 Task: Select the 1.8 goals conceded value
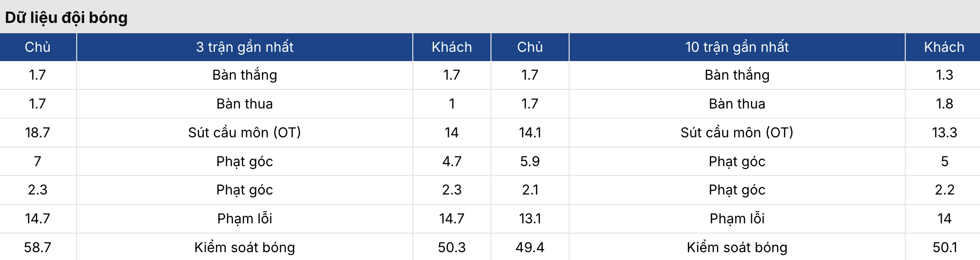(944, 104)
